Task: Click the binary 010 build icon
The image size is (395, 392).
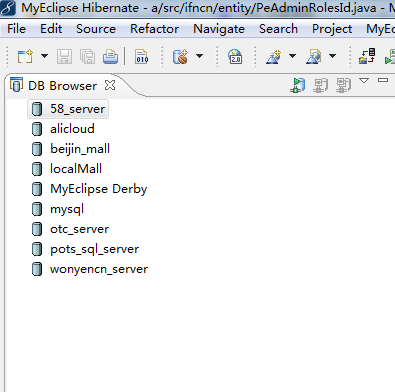Action: 142,56
